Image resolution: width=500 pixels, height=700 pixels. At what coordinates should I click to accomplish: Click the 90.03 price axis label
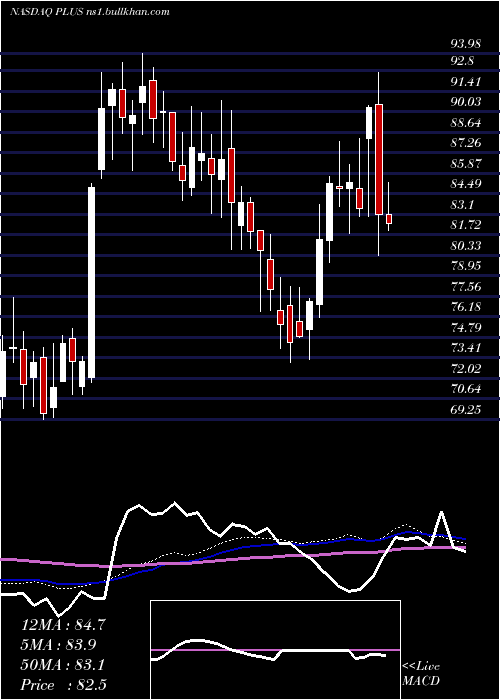click(x=466, y=102)
